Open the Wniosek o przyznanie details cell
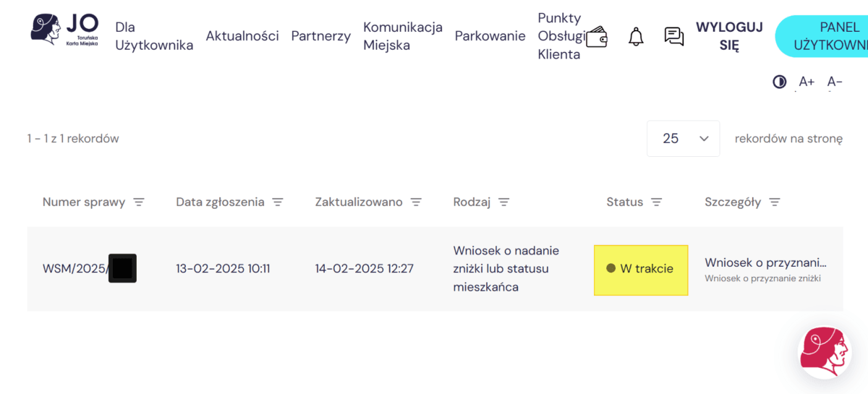This screenshot has height=394, width=868. (765, 269)
